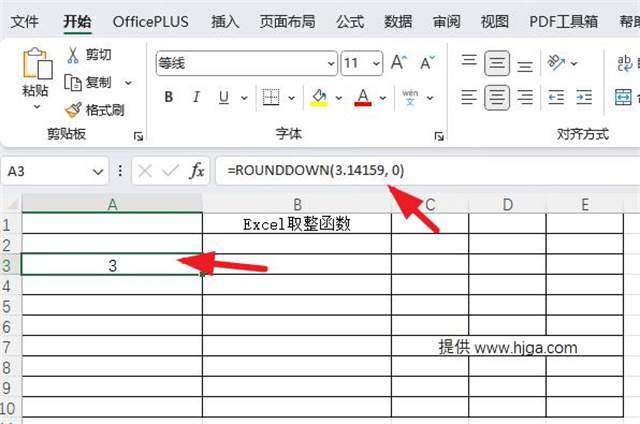This screenshot has height=424, width=640.
Task: Click the Select All corner triangle
Action: coord(11,204)
